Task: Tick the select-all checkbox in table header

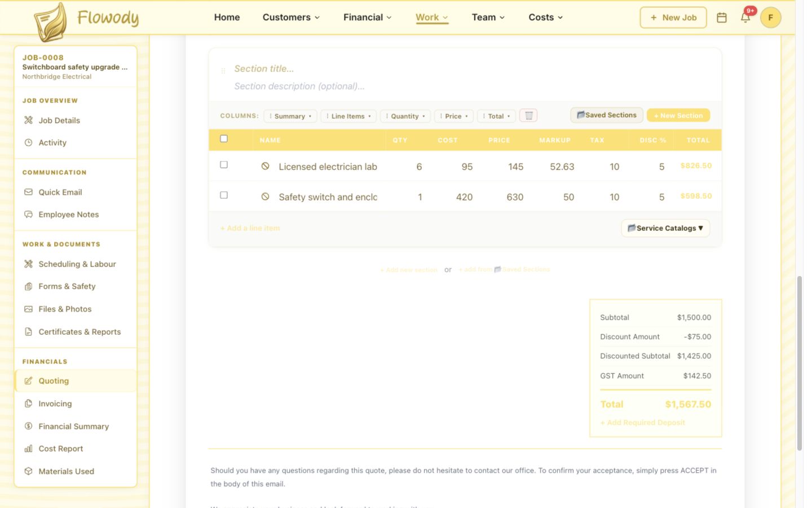Action: 224,139
